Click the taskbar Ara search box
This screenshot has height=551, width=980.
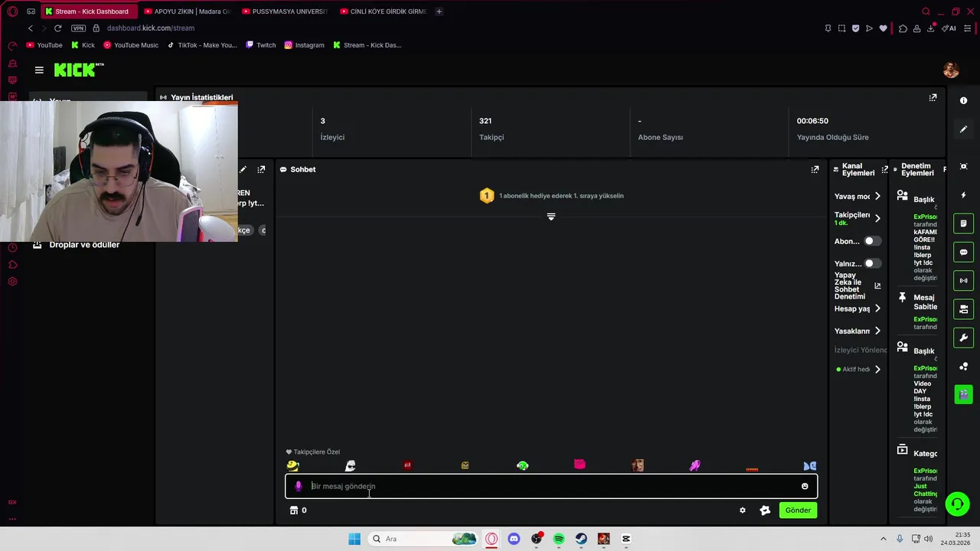pos(423,539)
